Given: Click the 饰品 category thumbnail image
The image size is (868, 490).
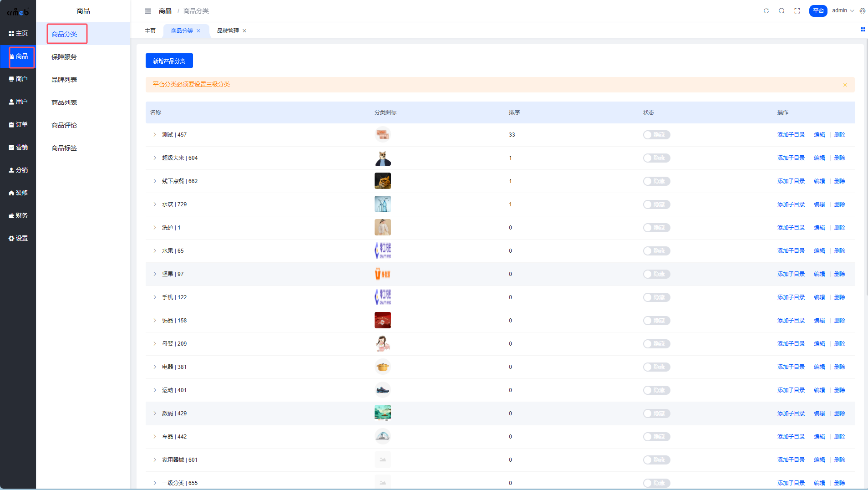Looking at the screenshot, I should point(382,320).
